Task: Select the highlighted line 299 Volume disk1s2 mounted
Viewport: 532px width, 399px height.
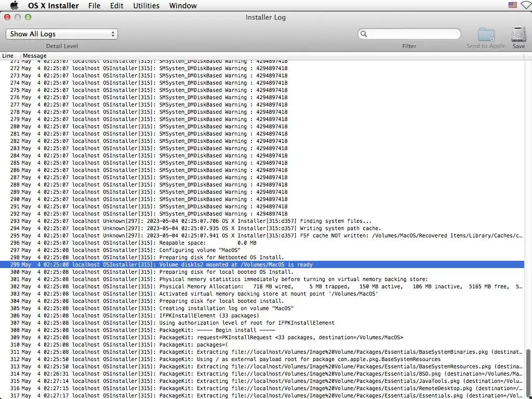Action: [x=262, y=264]
